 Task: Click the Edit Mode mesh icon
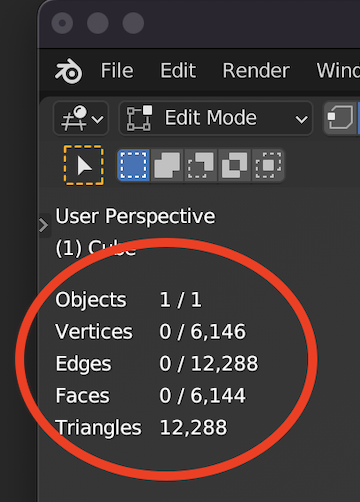(x=139, y=118)
